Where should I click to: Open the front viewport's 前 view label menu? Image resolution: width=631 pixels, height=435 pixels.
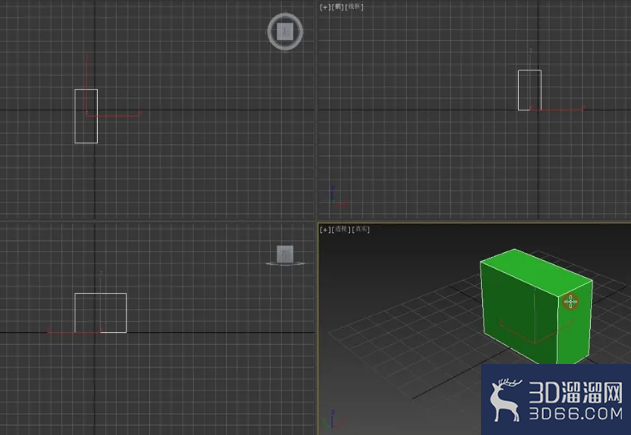pyautogui.click(x=338, y=7)
